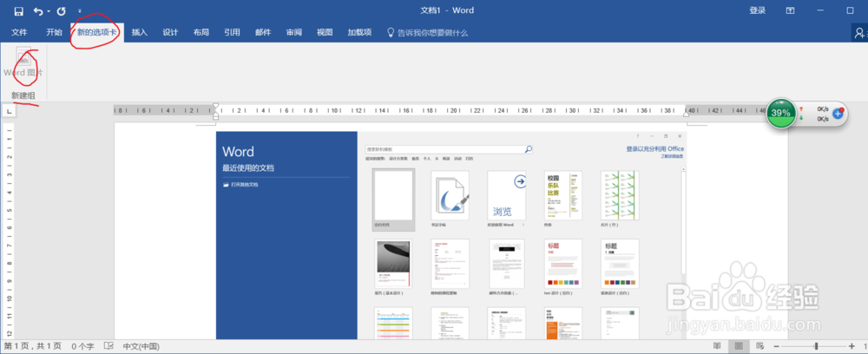Minimize the Word window
Screen dimensions: 868x354
[821, 10]
